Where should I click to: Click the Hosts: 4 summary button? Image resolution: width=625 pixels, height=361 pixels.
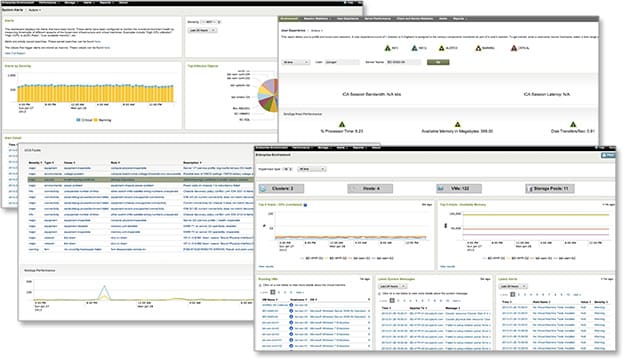[370, 188]
